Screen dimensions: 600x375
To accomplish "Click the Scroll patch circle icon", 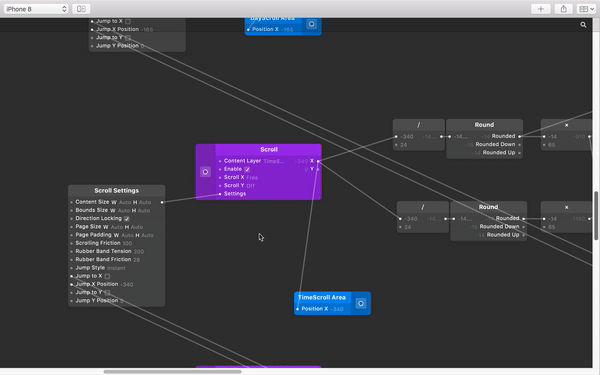I will (205, 172).
